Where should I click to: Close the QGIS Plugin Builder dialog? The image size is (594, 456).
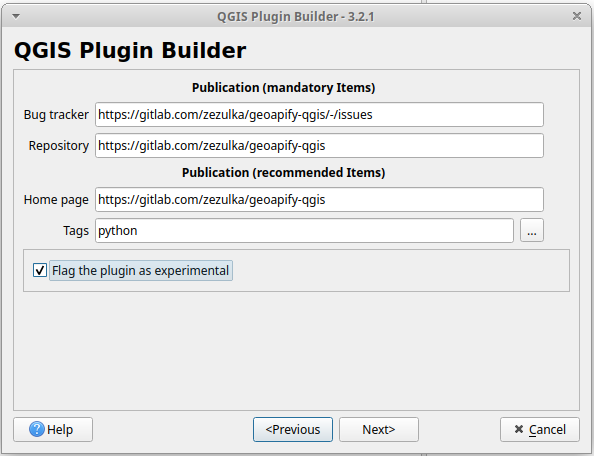[x=577, y=16]
